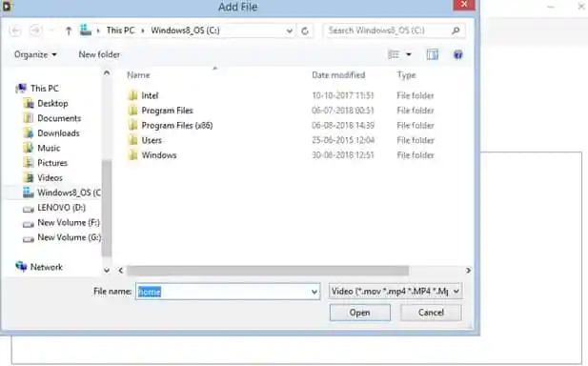Select the Windows8_OS (C:) drive in the sidebar
The width and height of the screenshot is (588, 366).
(62, 193)
